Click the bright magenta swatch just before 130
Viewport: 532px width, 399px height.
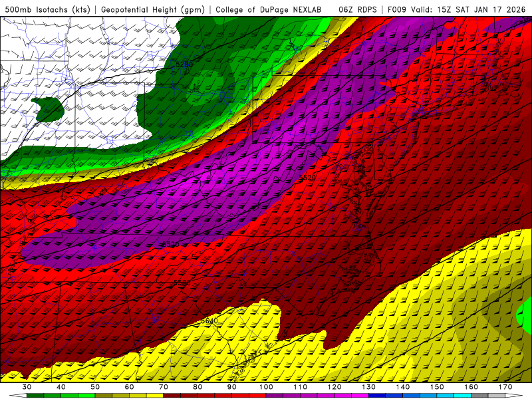[x=360, y=396]
